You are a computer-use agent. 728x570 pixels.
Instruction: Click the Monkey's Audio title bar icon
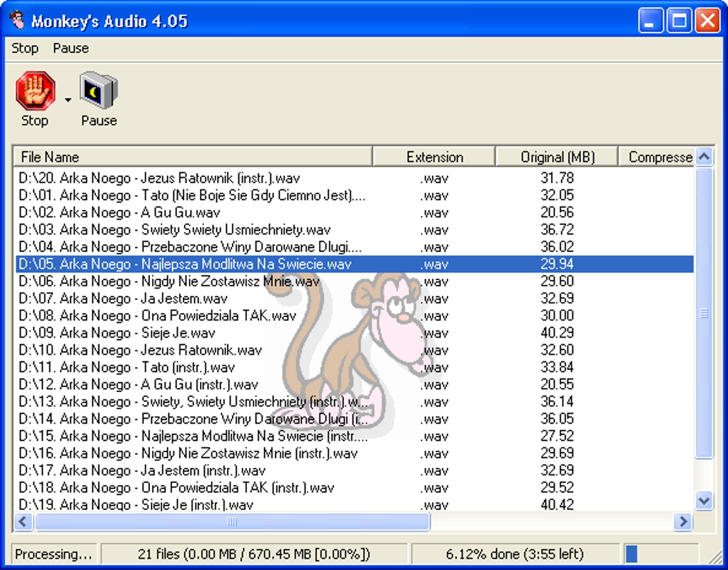[x=18, y=20]
